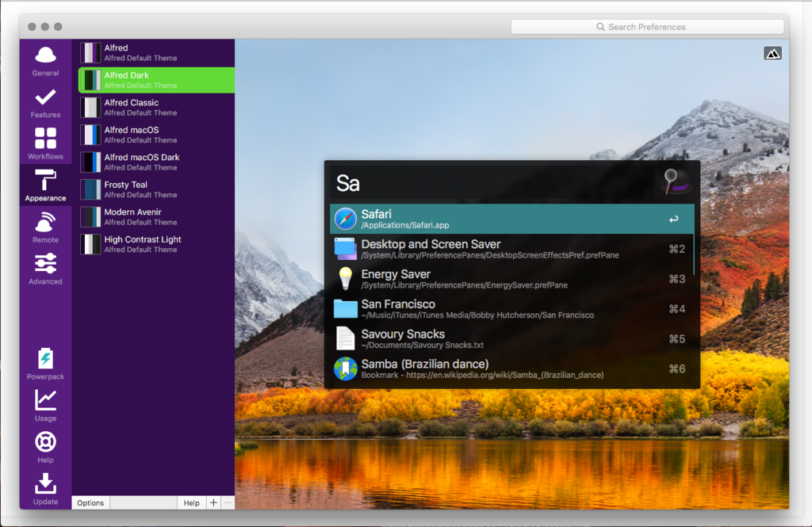Viewport: 812px width, 527px height.
Task: Click the ⌘5 shortcut label
Action: point(677,339)
